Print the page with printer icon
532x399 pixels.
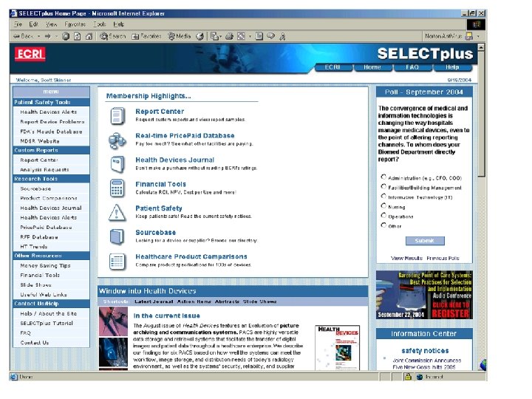pyautogui.click(x=229, y=36)
